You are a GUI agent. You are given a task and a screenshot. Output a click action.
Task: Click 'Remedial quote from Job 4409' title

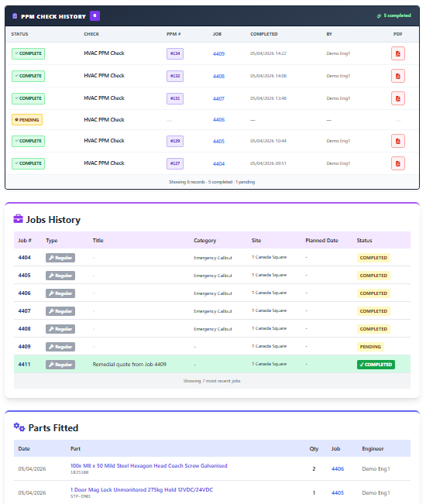(x=129, y=365)
